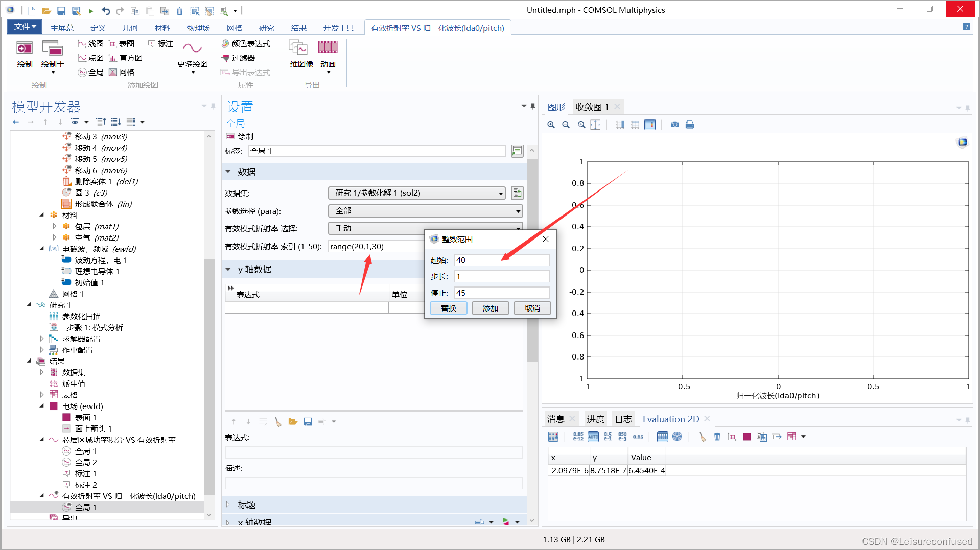Image resolution: width=980 pixels, height=550 pixels.
Task: Click the 参数化扫描 tree node
Action: [81, 316]
